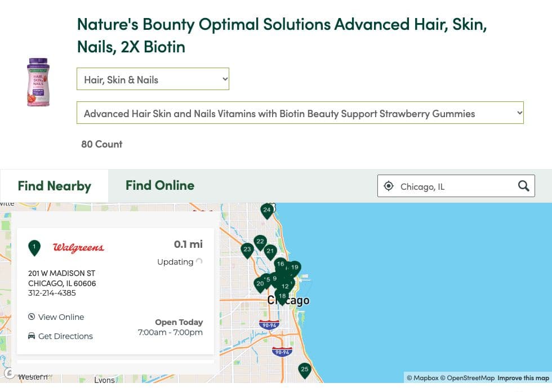Open the Hair, Skin & Nails category dropdown
This screenshot has width=552, height=392.
(x=153, y=79)
